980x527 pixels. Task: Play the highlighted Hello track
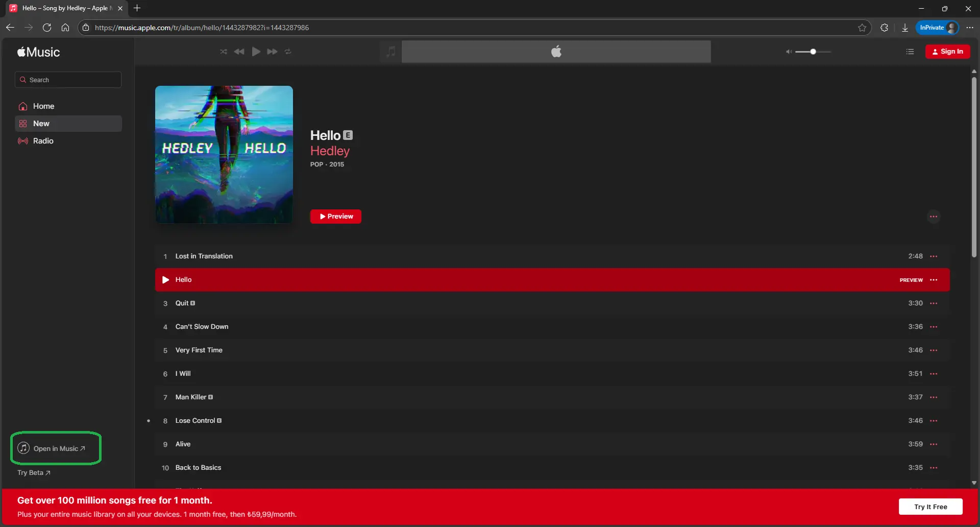click(x=165, y=280)
